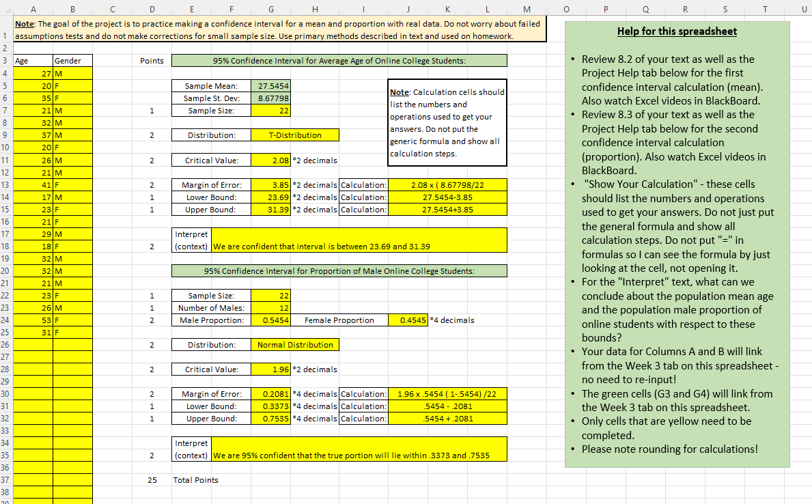Click Number of Males value 12
Image resolution: width=812 pixels, height=504 pixels.
click(x=271, y=308)
